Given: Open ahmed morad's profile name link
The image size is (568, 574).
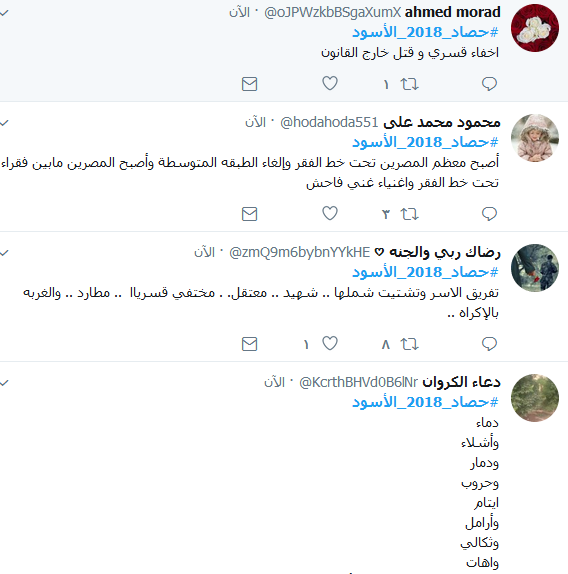Looking at the screenshot, I should point(452,12).
